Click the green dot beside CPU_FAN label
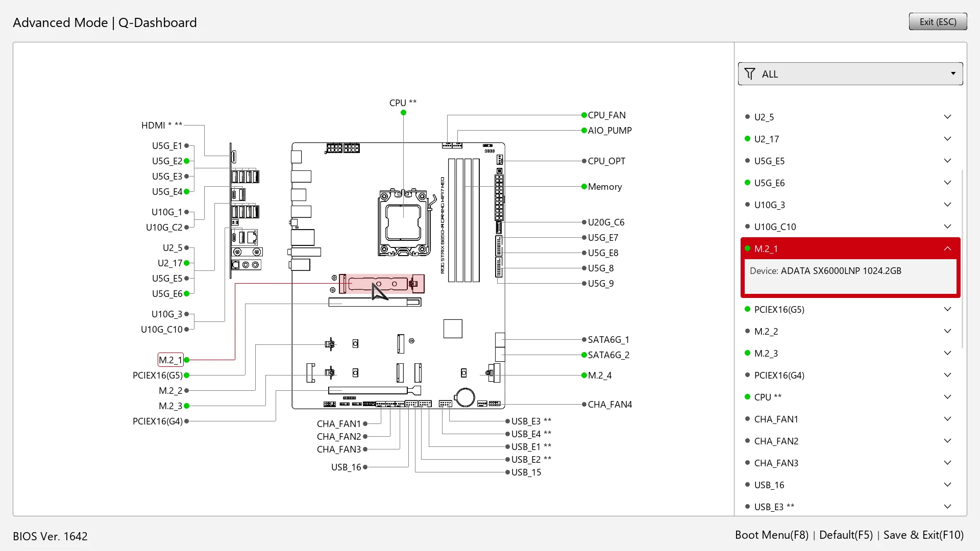Image resolution: width=980 pixels, height=551 pixels. 584,115
